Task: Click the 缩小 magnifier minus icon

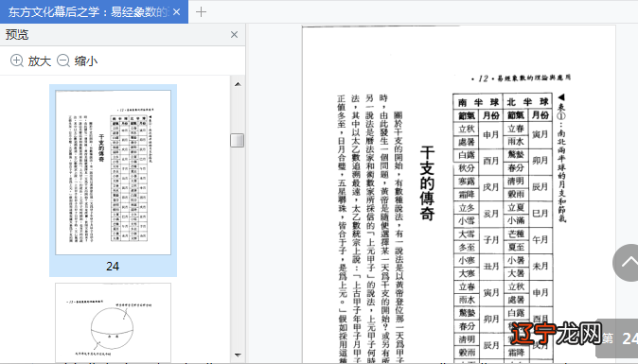Action: click(63, 61)
